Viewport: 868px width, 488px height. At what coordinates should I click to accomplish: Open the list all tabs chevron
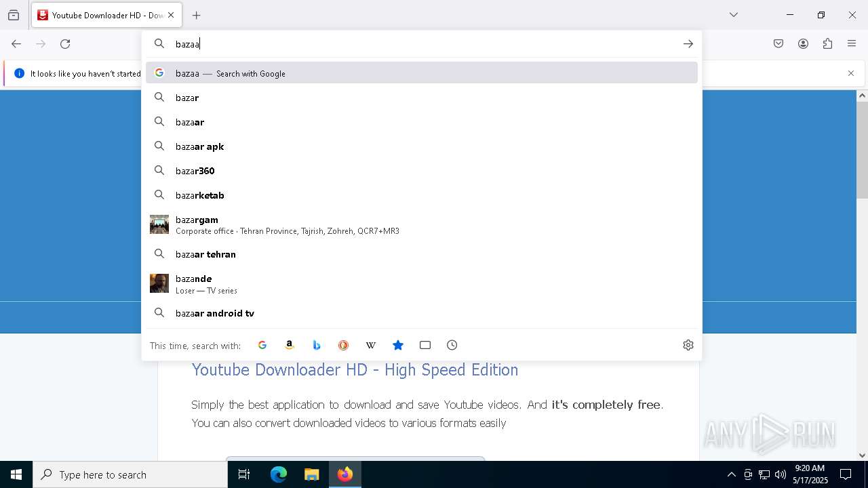(x=734, y=15)
